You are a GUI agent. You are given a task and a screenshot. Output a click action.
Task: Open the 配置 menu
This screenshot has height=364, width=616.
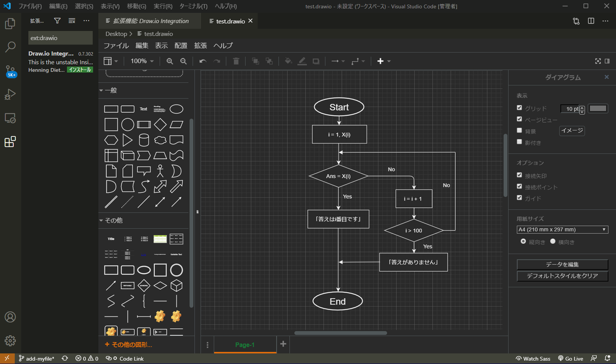181,46
